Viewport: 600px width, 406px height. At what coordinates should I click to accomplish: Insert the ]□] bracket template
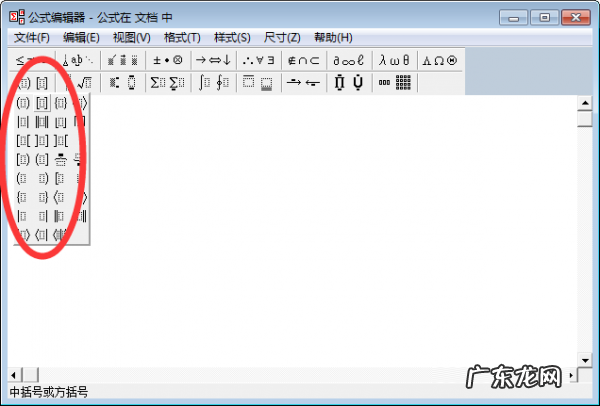pyautogui.click(x=42, y=141)
